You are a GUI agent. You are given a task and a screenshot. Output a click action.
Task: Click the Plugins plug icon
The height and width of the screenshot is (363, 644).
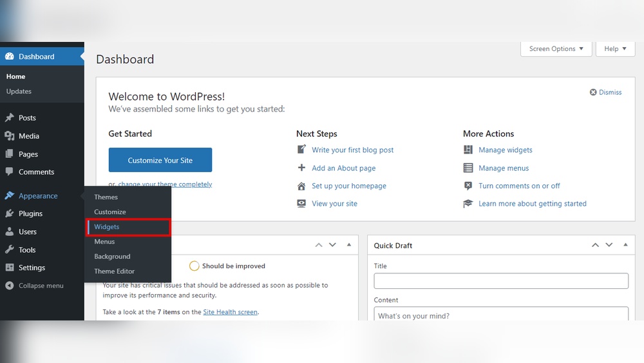[10, 213]
